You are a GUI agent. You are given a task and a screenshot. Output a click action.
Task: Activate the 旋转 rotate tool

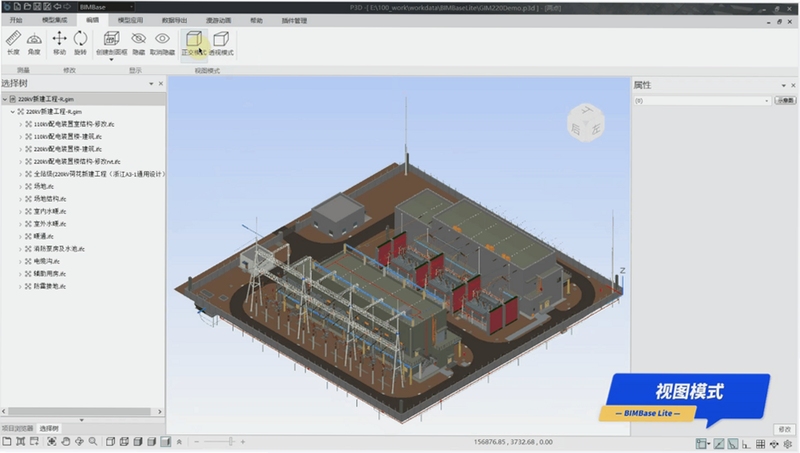coord(81,43)
